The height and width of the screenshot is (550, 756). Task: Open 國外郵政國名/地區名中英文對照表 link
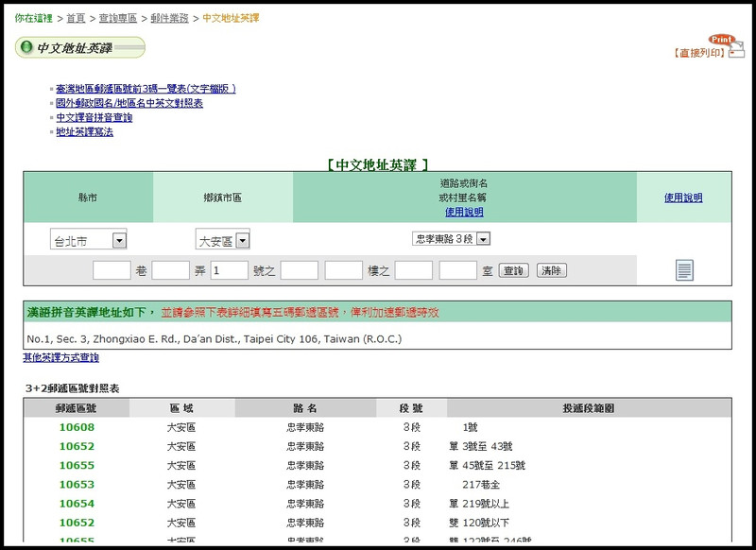pyautogui.click(x=129, y=103)
